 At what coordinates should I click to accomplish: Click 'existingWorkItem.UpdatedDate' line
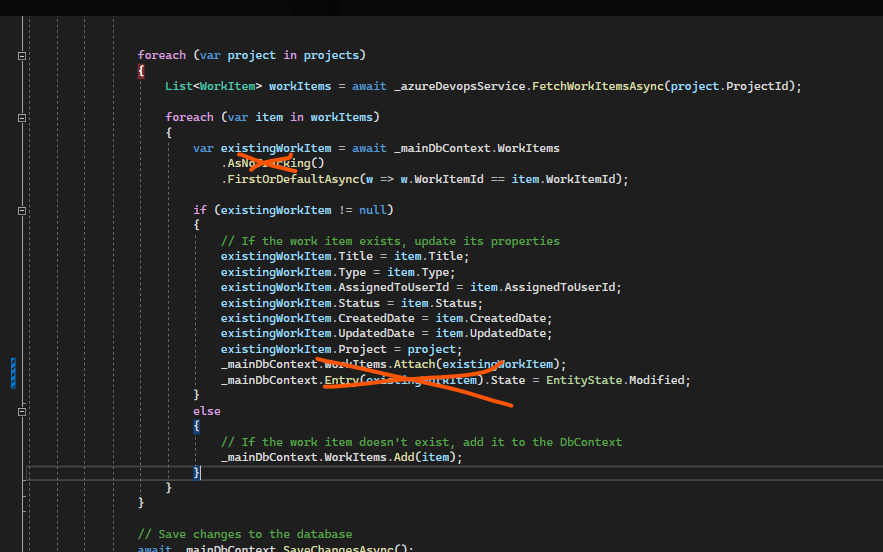tap(386, 333)
